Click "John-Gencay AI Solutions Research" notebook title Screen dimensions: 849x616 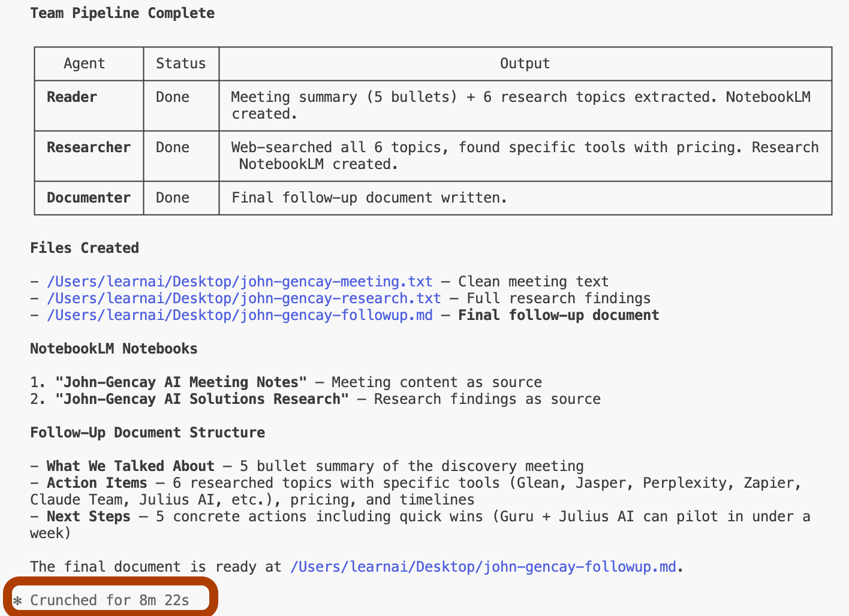[x=202, y=399]
